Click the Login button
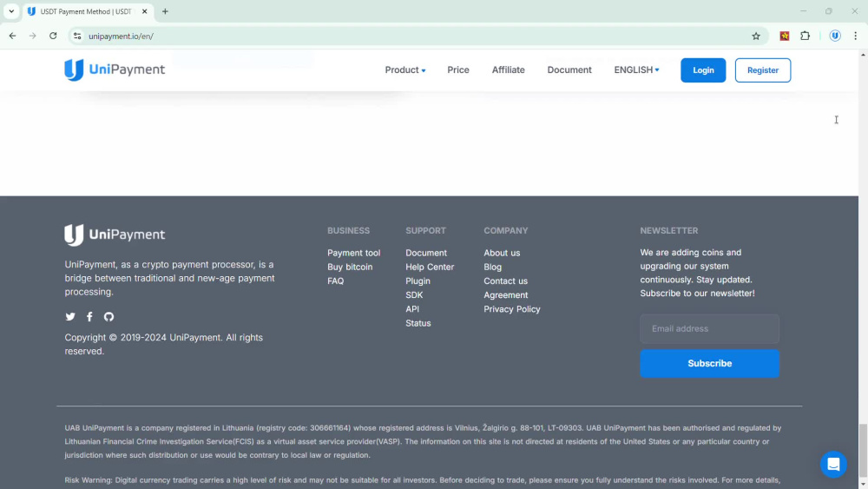This screenshot has width=868, height=489. pos(703,70)
